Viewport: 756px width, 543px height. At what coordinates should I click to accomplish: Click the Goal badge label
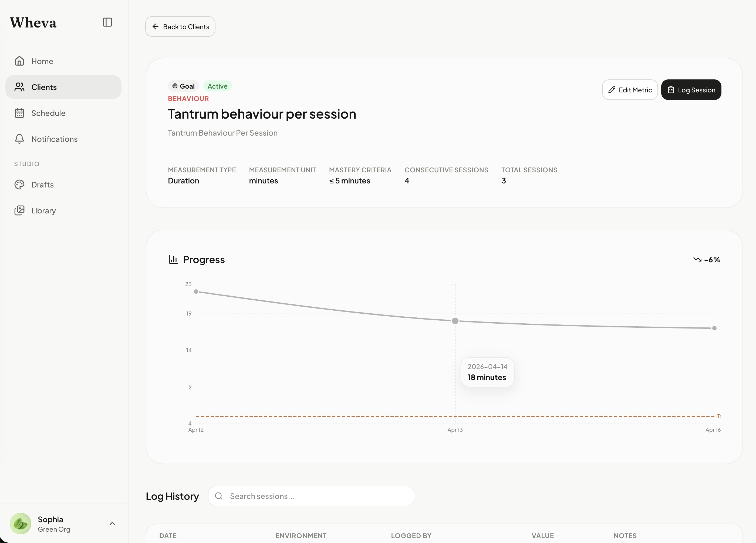[183, 86]
